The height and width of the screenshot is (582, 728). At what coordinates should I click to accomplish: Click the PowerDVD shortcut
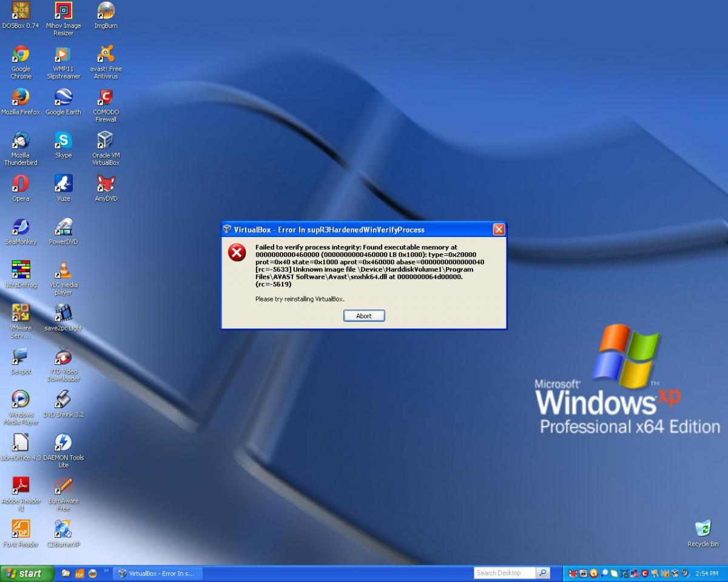[x=63, y=232]
